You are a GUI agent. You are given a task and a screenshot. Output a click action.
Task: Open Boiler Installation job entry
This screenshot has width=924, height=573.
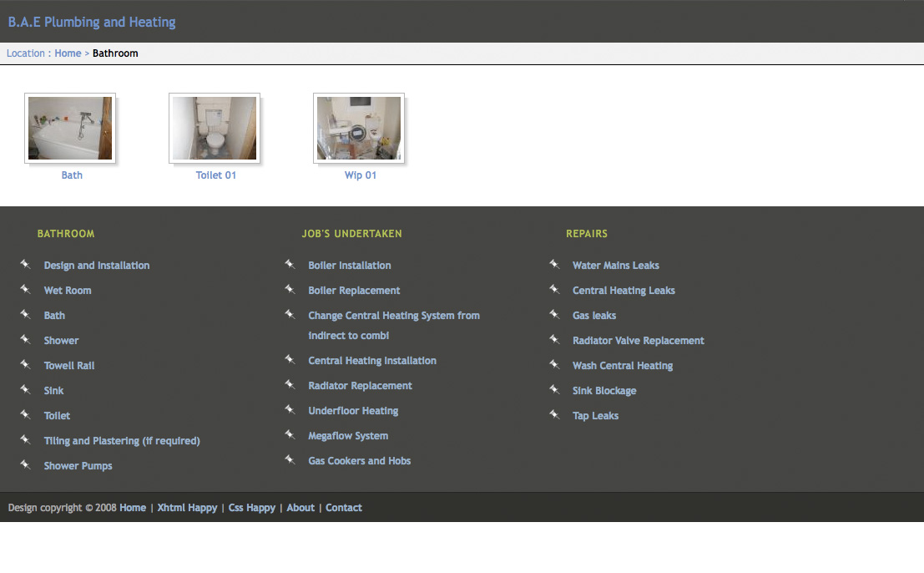click(x=350, y=266)
